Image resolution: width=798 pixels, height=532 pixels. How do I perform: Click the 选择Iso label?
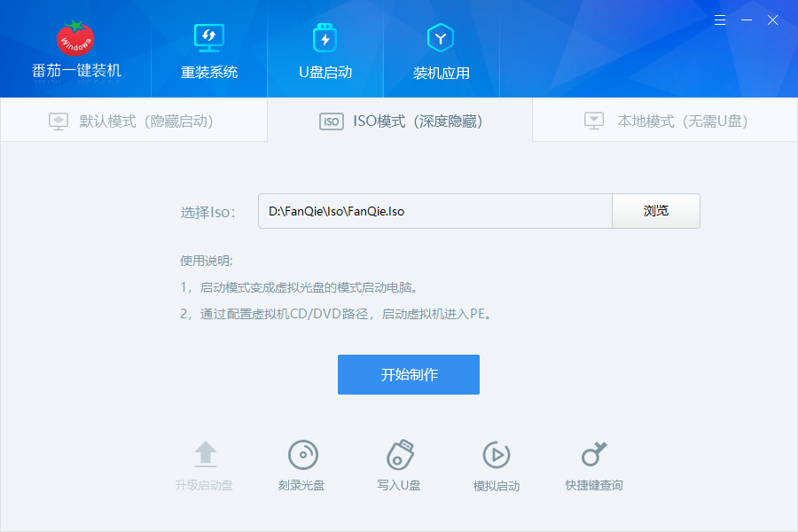207,212
